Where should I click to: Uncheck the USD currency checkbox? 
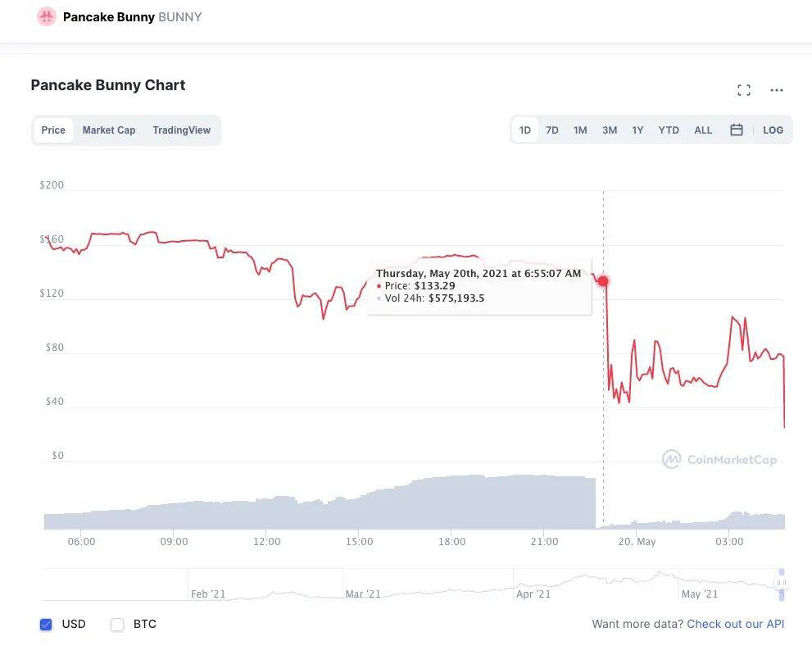coord(46,625)
